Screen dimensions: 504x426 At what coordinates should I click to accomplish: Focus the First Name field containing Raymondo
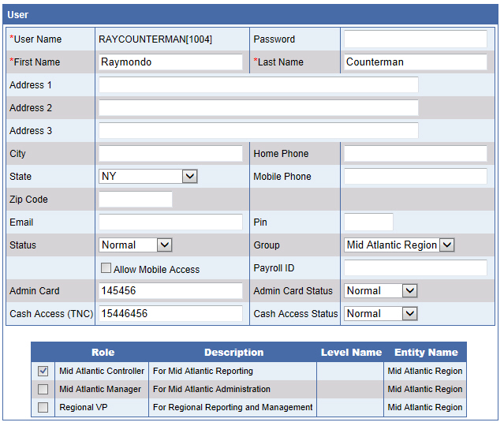(x=170, y=62)
